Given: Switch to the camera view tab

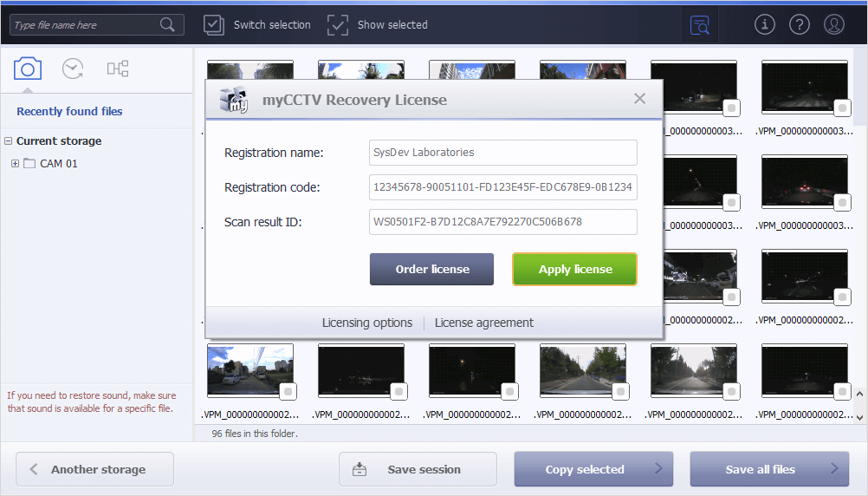Looking at the screenshot, I should (x=28, y=69).
